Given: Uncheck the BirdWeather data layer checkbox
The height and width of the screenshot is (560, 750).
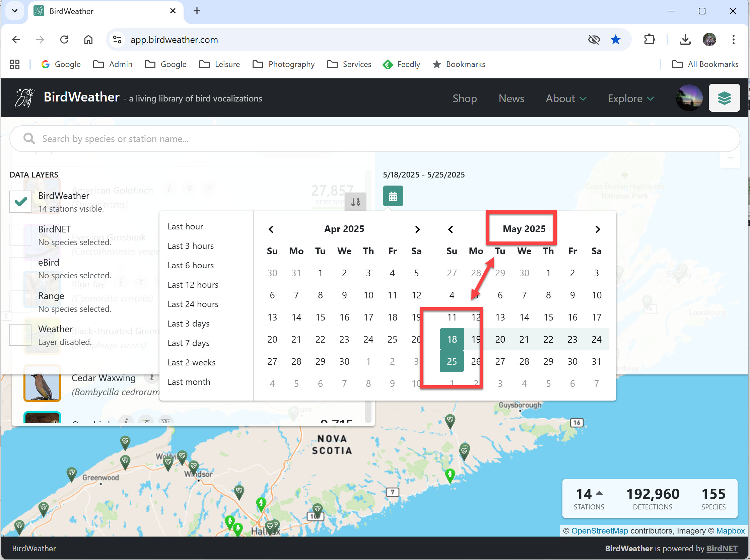Looking at the screenshot, I should coord(20,202).
